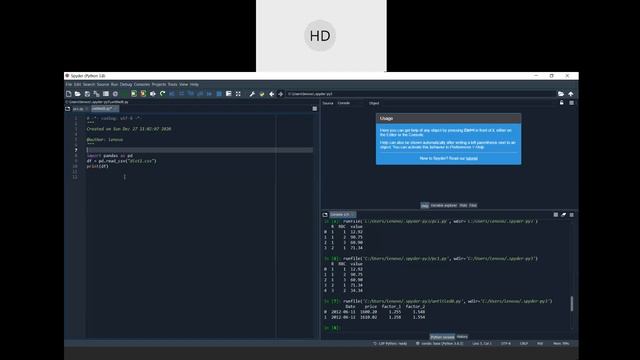640x360 pixels.
Task: Save the current file via toolbar
Action: point(87,94)
